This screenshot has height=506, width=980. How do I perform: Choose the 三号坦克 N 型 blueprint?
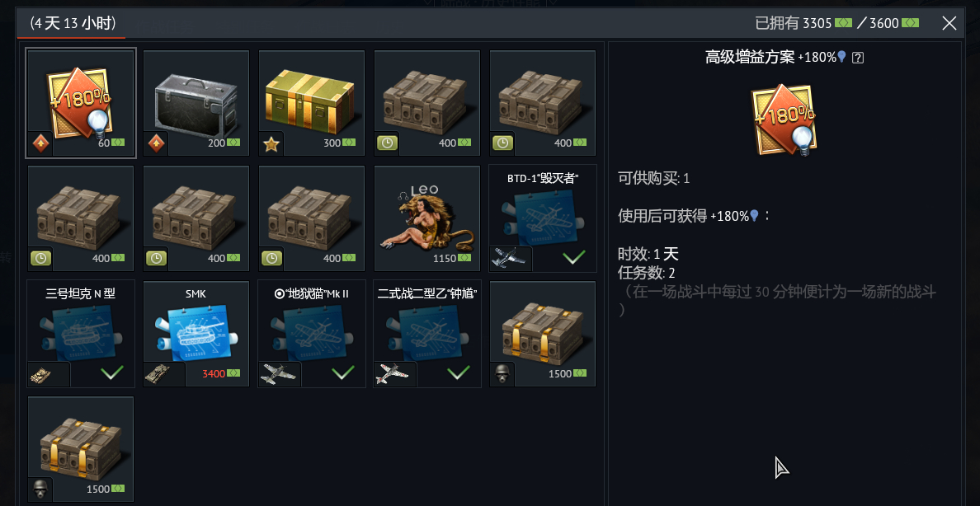click(x=81, y=334)
